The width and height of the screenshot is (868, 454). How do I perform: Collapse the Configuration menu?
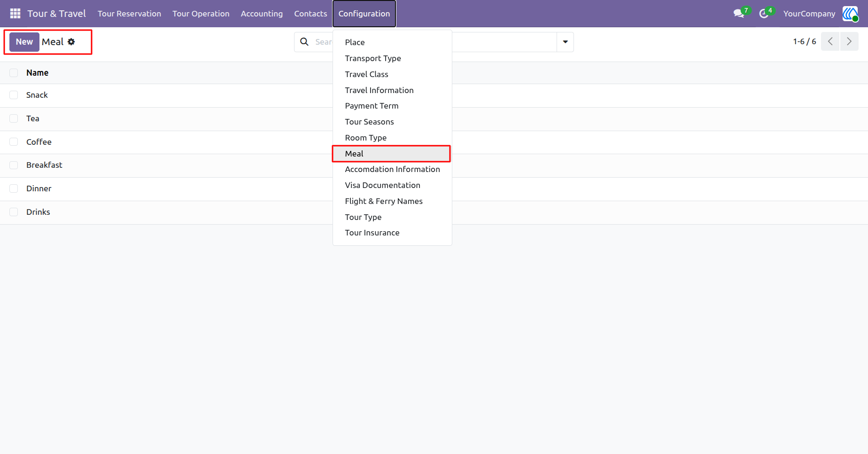[x=364, y=14]
